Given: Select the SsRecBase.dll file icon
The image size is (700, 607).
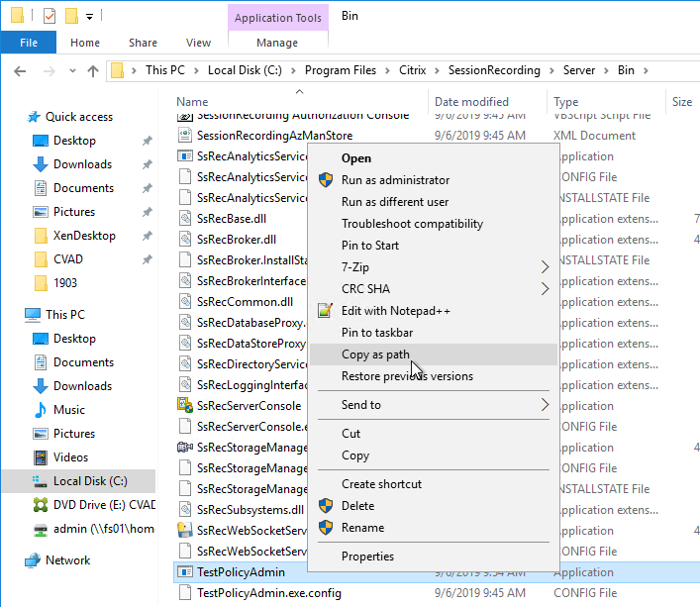Looking at the screenshot, I should pos(185,218).
